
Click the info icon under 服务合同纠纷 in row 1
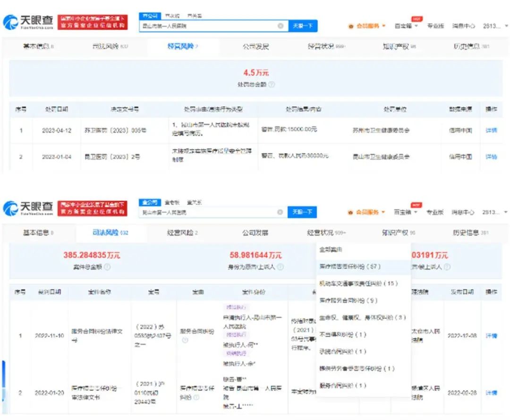(185, 340)
